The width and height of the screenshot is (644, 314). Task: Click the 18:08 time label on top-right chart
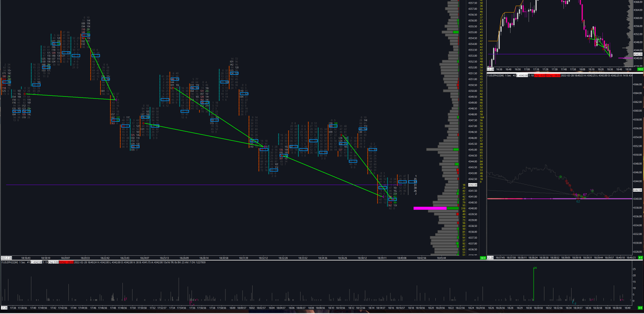click(582, 69)
